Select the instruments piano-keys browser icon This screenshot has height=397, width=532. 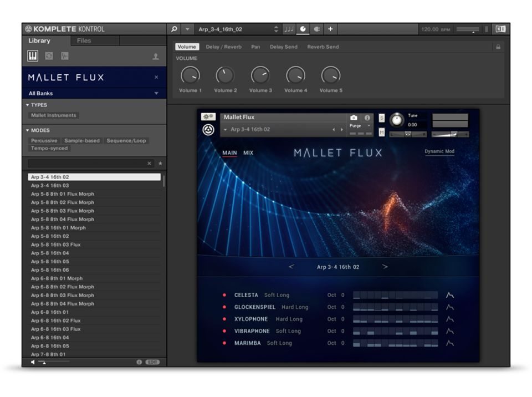coord(33,56)
